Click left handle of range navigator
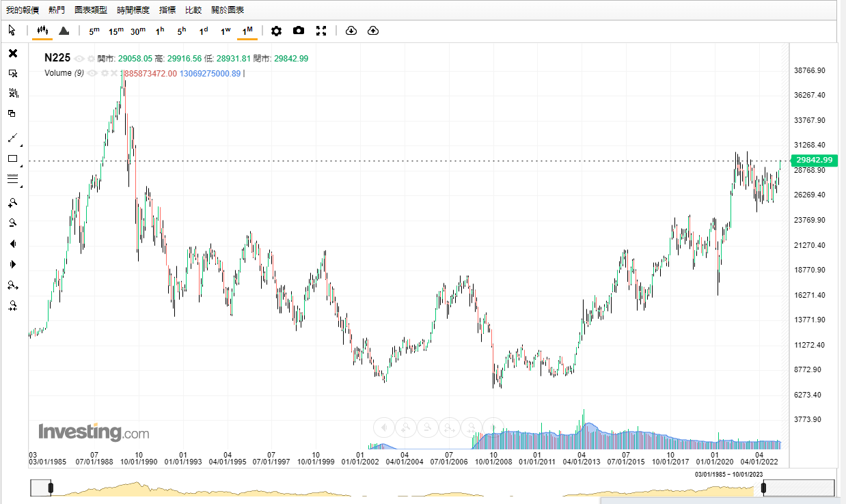This screenshot has height=504, width=846. (x=51, y=488)
